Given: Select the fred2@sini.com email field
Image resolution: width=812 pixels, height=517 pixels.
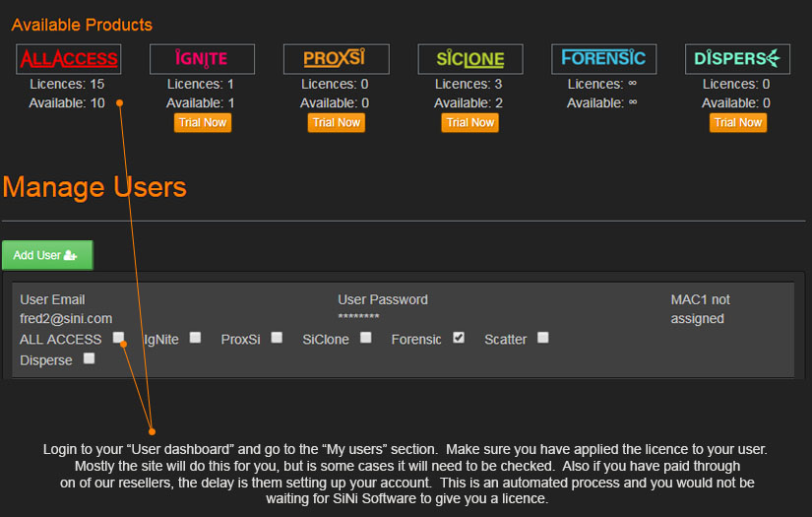Looking at the screenshot, I should [x=66, y=319].
